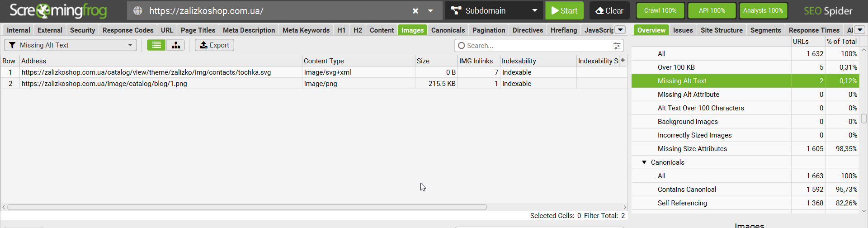Expand the left tabs overflow arrow

point(621,30)
